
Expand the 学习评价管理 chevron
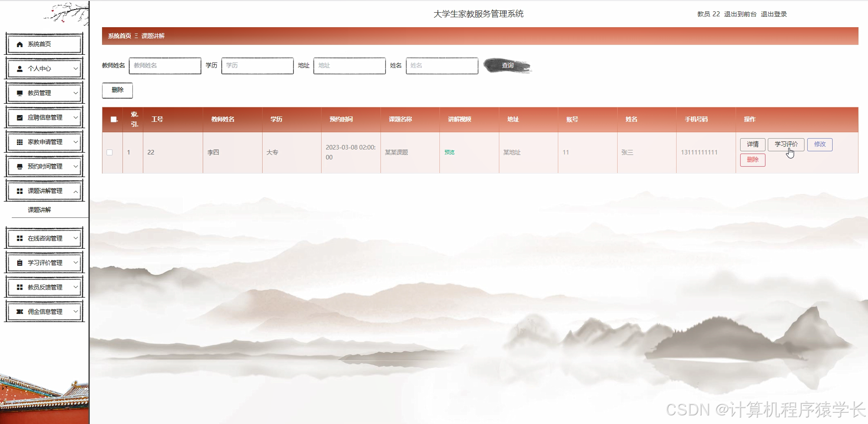pyautogui.click(x=76, y=263)
